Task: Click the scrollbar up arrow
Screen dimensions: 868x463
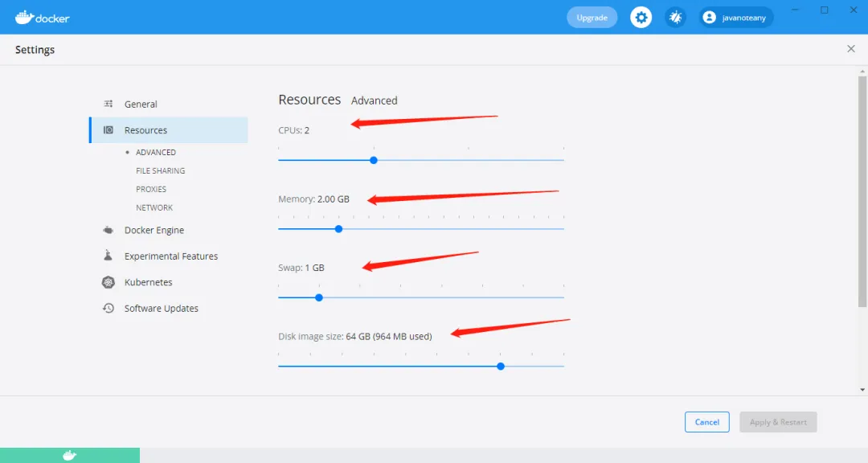Action: 862,72
